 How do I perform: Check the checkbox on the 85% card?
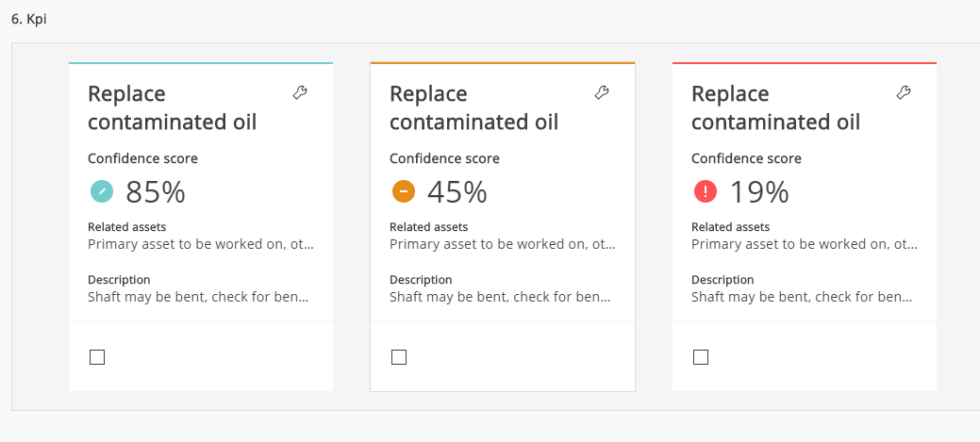(97, 357)
